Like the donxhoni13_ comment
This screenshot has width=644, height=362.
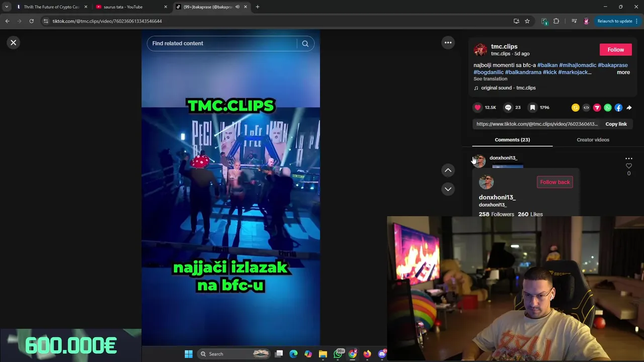click(x=628, y=166)
